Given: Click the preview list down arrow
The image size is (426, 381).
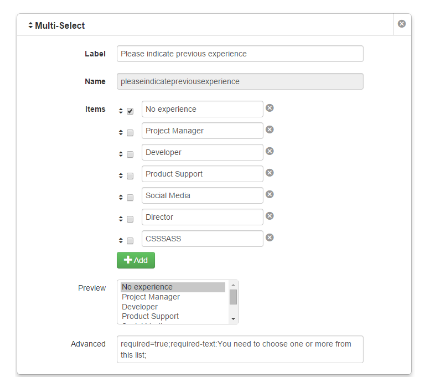Looking at the screenshot, I should (233, 319).
